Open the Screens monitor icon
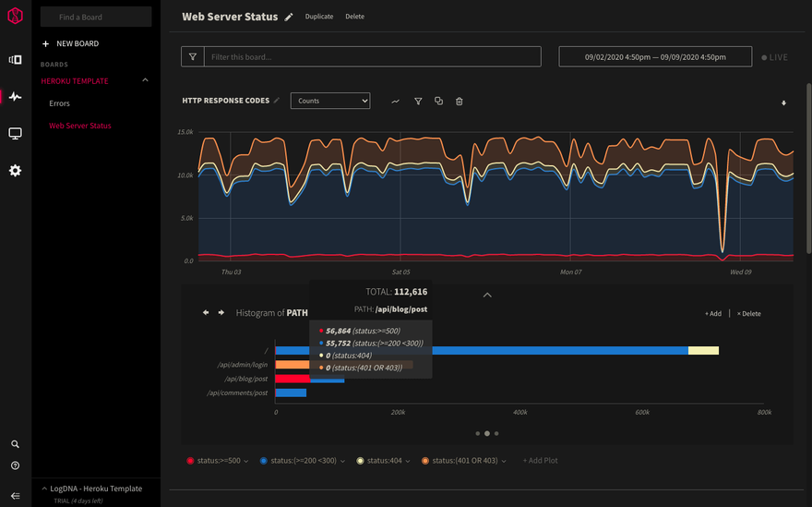Viewport: 812px width, 507px height. (15, 134)
